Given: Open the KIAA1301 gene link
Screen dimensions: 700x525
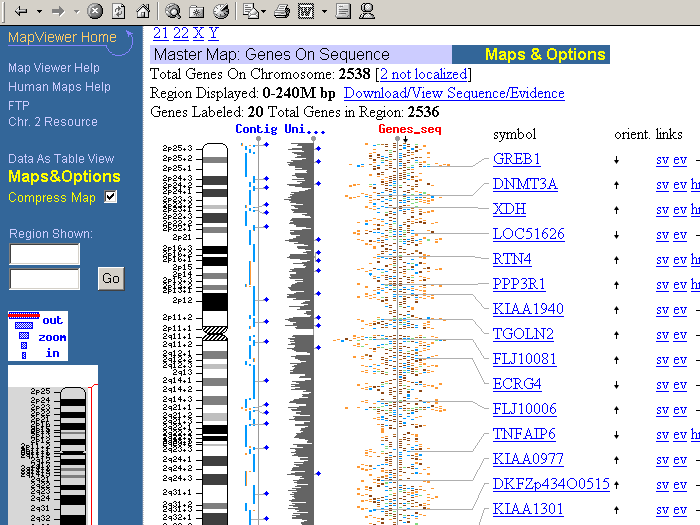Looking at the screenshot, I should click(528, 509).
